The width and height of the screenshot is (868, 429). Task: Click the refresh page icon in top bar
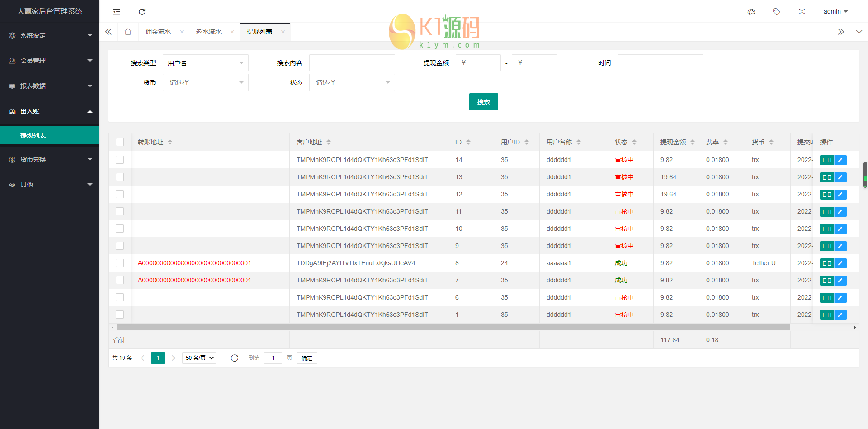142,12
